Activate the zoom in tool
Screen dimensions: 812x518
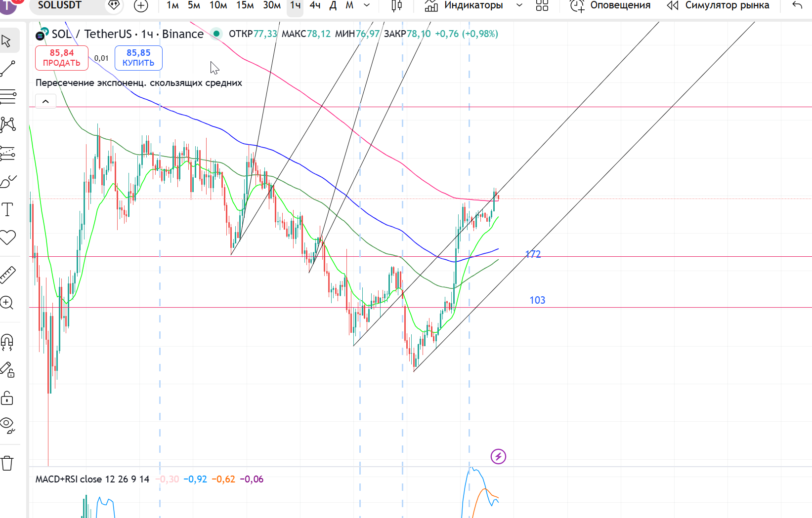point(7,303)
